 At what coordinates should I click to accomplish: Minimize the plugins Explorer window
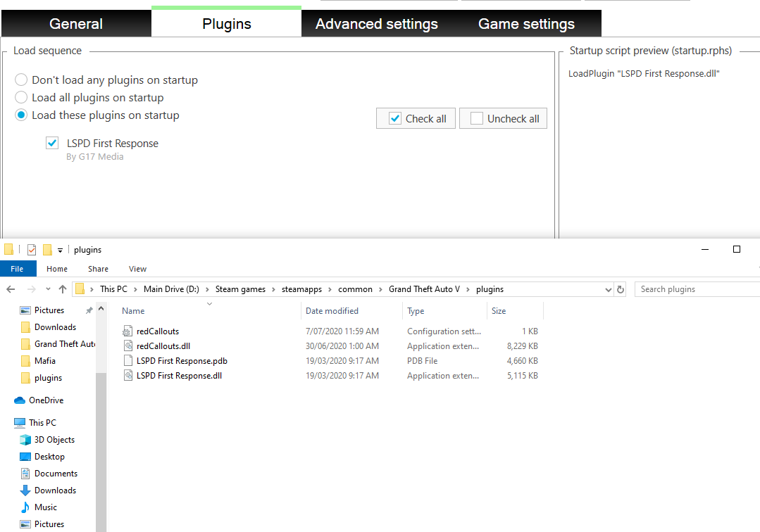pyautogui.click(x=705, y=249)
